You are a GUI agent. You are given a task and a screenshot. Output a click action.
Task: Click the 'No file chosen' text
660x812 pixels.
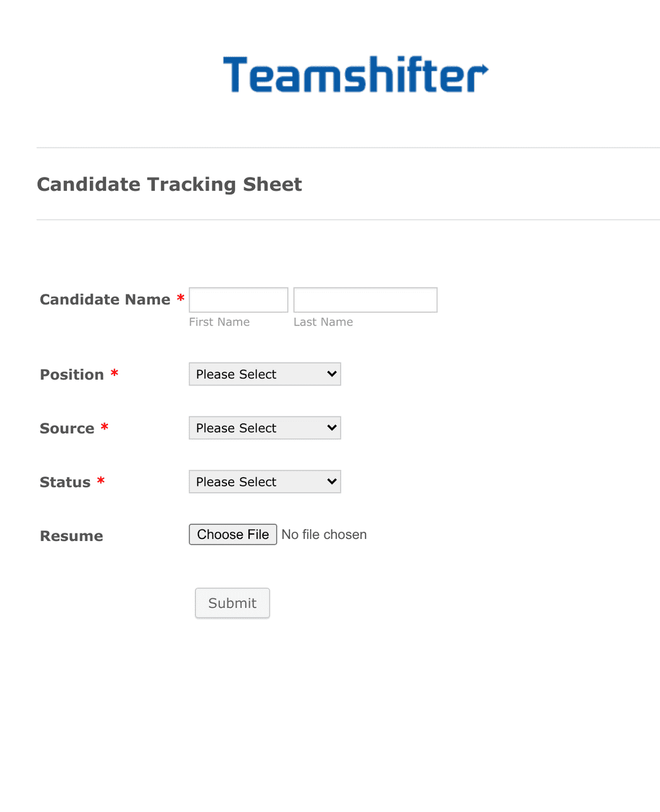324,534
